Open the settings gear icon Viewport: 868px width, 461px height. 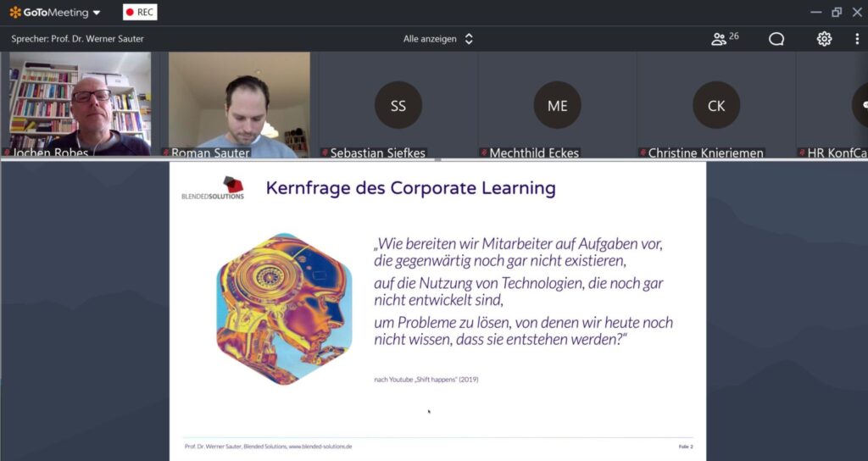click(824, 39)
